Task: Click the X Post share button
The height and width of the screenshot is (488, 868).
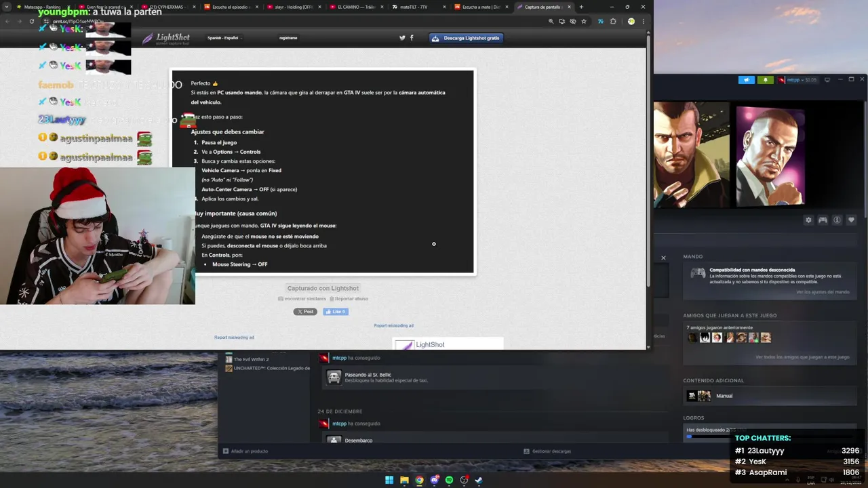Action: pyautogui.click(x=305, y=312)
